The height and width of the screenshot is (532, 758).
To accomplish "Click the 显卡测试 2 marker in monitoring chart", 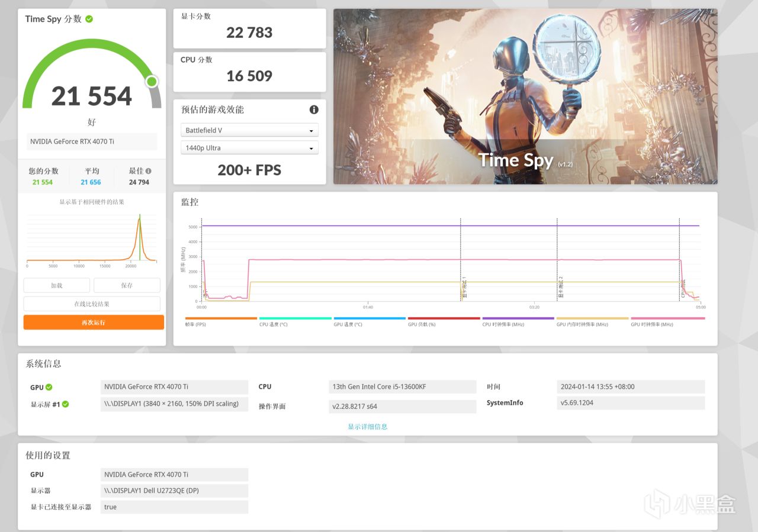I will [x=561, y=288].
